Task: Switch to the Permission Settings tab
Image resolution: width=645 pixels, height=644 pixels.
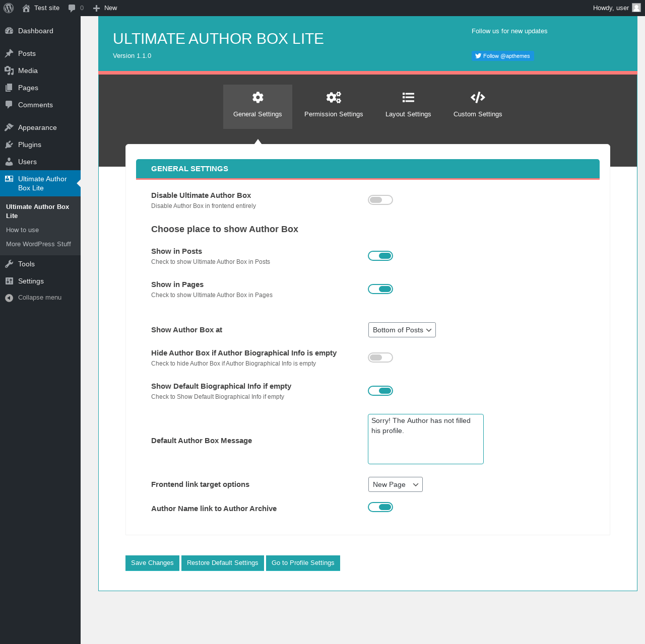Action: pyautogui.click(x=334, y=107)
